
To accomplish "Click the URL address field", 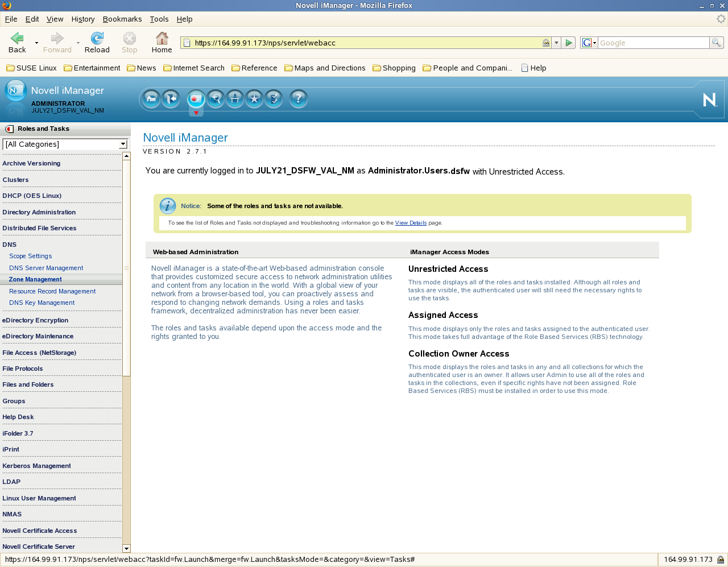I will [x=367, y=43].
